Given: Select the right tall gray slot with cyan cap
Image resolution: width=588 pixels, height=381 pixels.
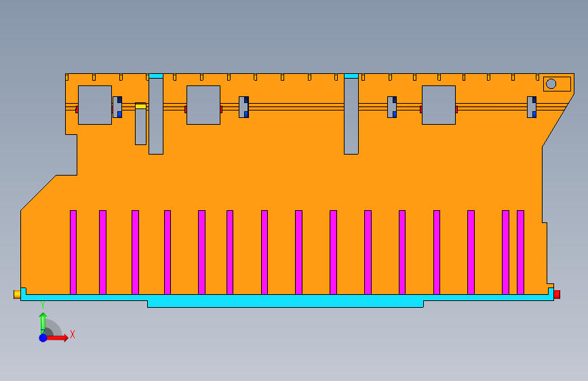Looking at the screenshot, I should [x=351, y=114].
